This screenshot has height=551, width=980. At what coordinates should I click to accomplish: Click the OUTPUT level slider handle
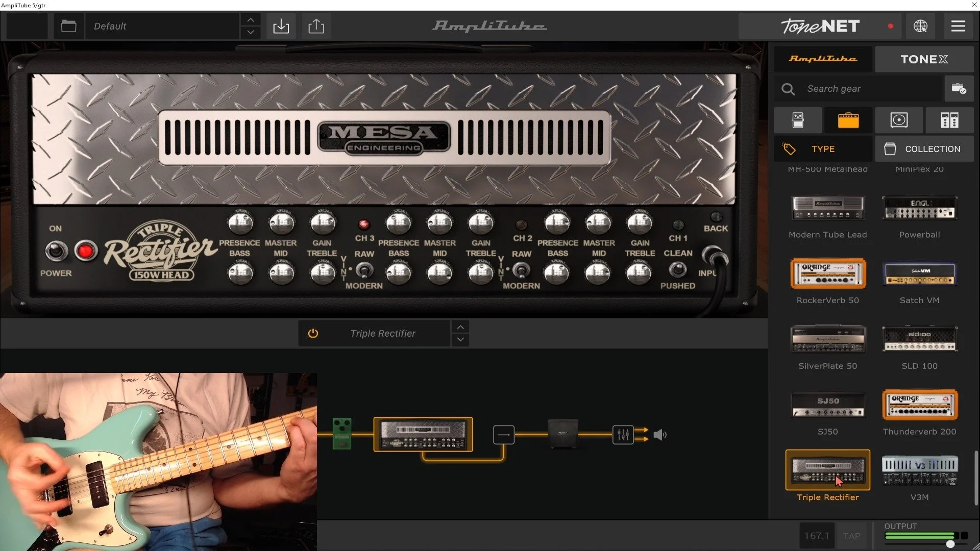950,544
